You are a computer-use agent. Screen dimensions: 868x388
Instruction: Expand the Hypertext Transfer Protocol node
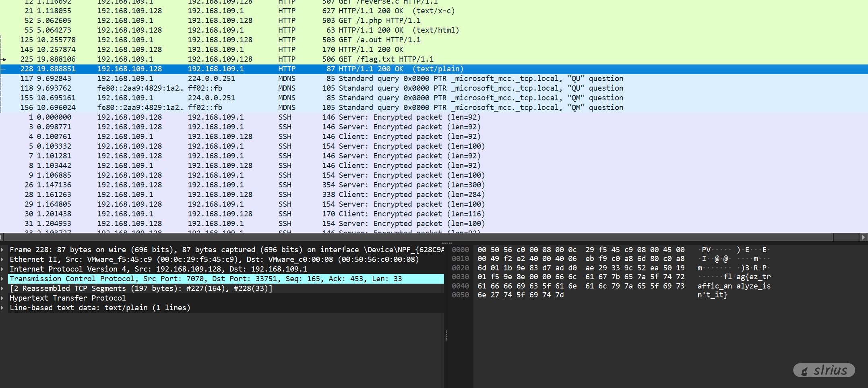pos(3,298)
